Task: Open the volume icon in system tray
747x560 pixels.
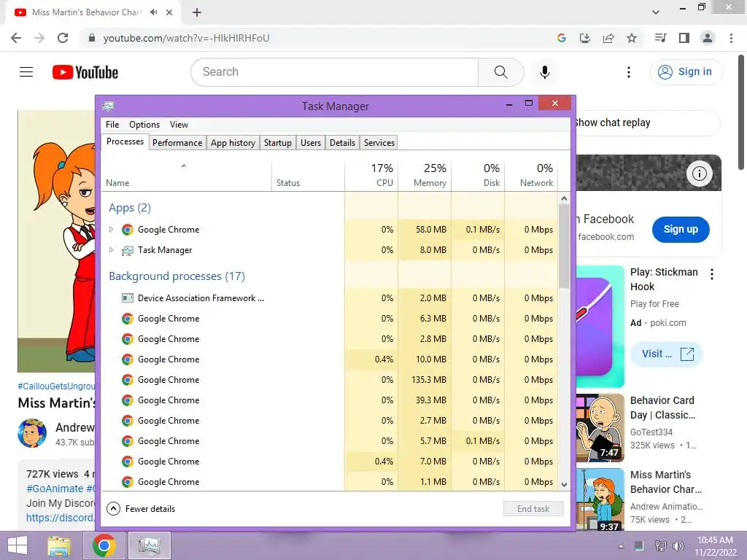Action: (x=678, y=546)
